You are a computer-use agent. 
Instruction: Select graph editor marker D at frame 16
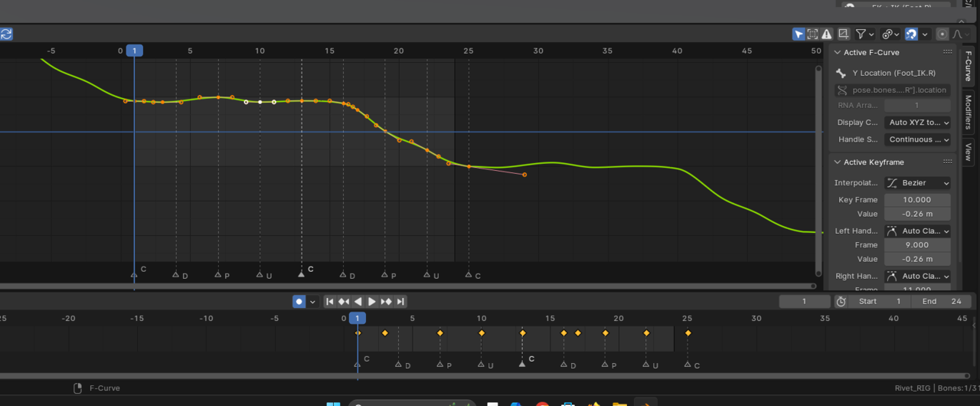343,274
